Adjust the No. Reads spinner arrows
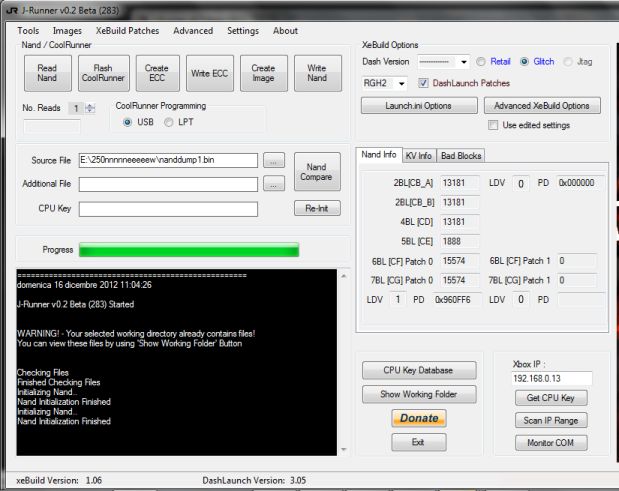This screenshot has height=491, width=619. 90,108
